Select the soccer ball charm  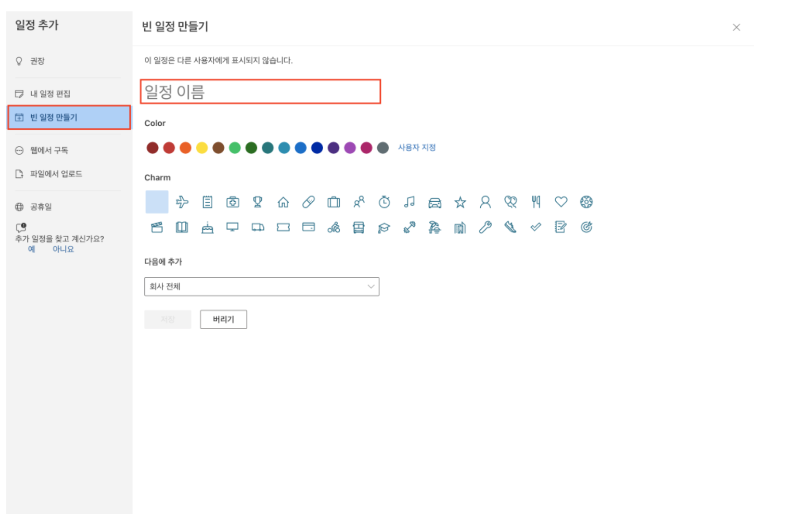pos(586,202)
